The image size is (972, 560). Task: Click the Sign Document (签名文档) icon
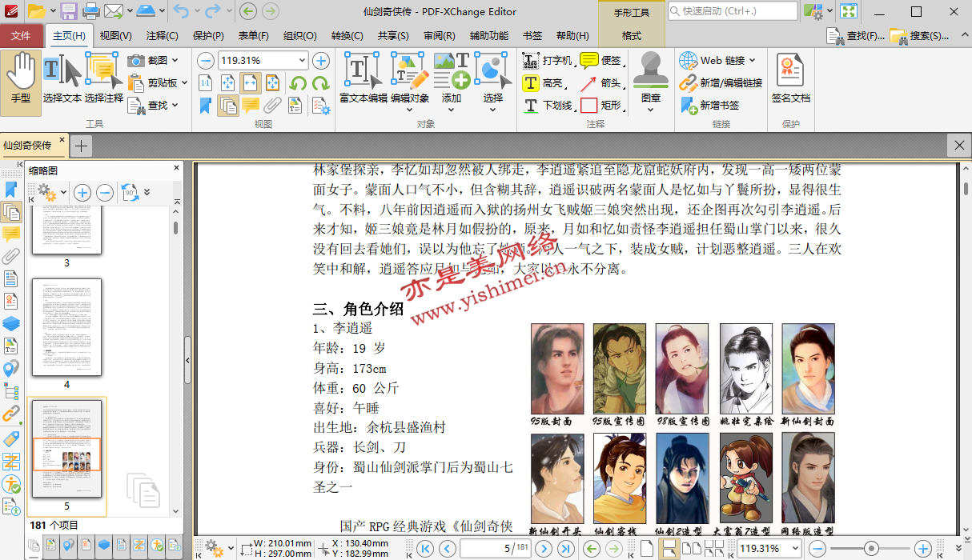pos(790,78)
